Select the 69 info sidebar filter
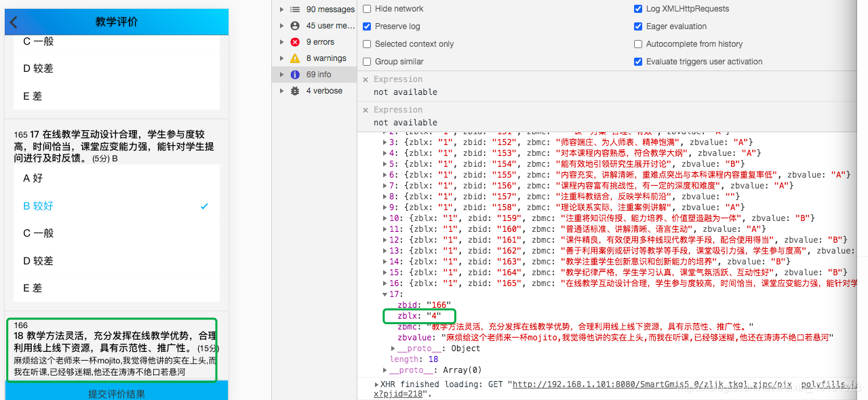Viewport: 868px width, 400px height. (x=314, y=75)
